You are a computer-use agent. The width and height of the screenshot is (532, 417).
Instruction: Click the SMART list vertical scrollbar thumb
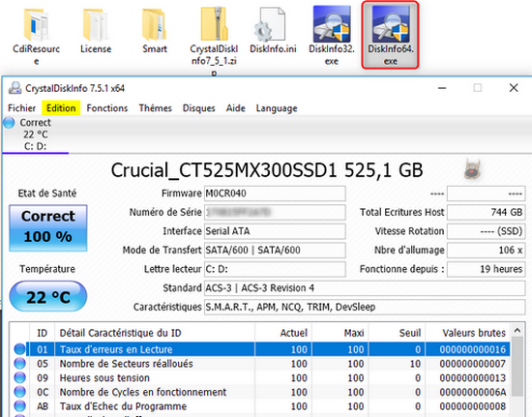(x=517, y=367)
